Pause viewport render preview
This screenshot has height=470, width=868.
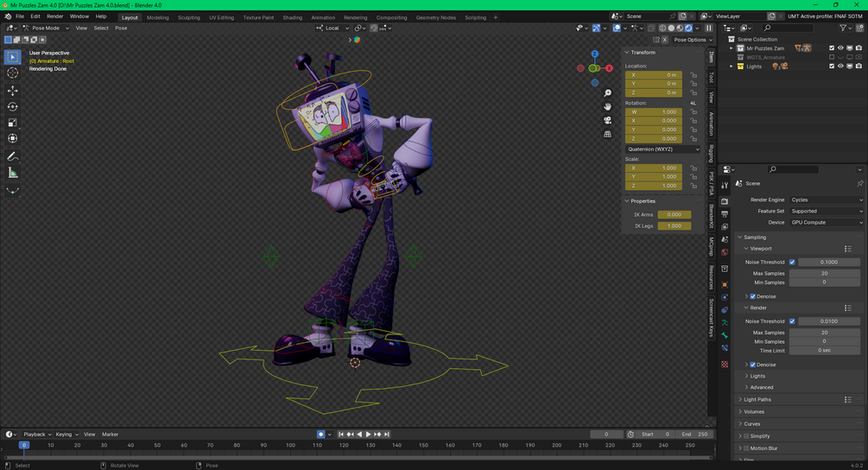708,28
